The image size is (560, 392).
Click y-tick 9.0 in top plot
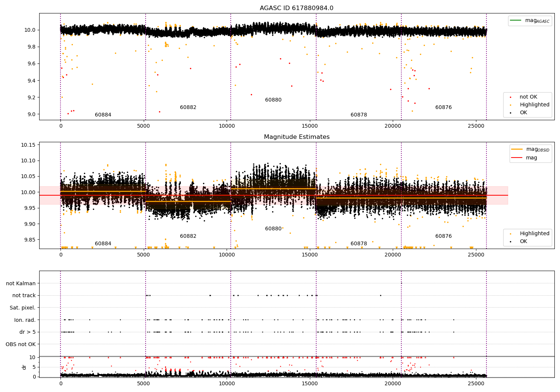31,115
